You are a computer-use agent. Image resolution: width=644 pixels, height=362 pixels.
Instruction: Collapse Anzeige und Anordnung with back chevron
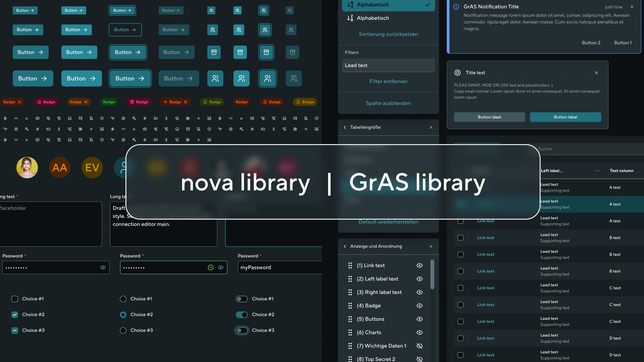pos(345,246)
